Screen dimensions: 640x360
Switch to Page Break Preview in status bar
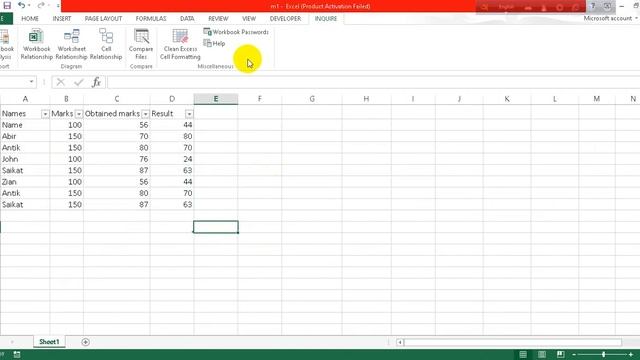(560, 354)
